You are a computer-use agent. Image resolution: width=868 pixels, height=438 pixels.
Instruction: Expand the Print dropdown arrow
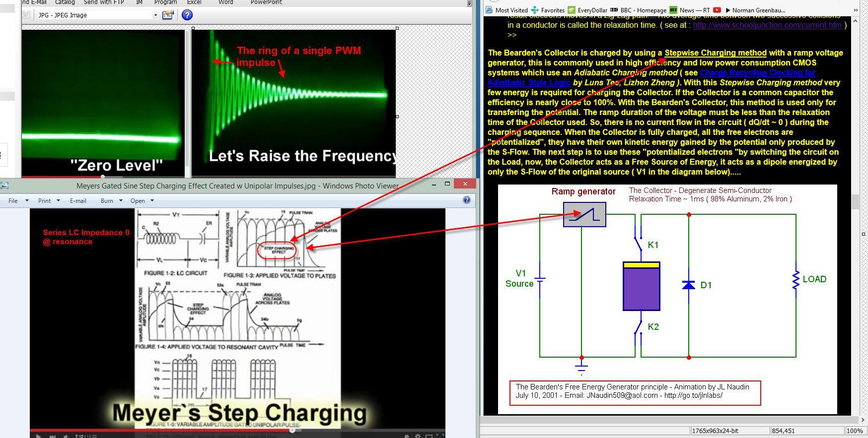[x=58, y=201]
